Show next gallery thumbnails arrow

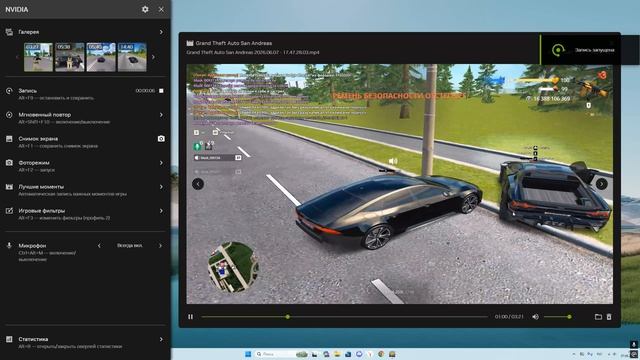[x=153, y=57]
